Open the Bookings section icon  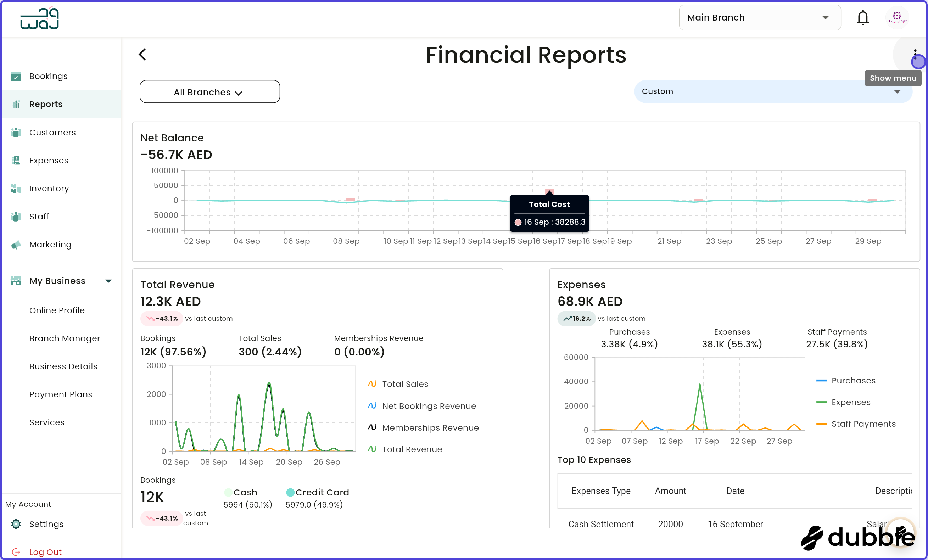[x=16, y=76]
